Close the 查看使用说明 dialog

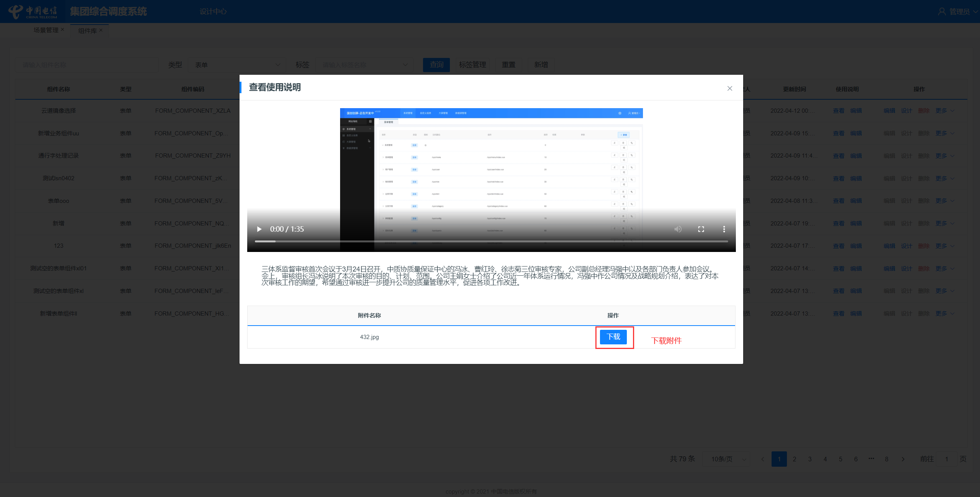coord(729,88)
